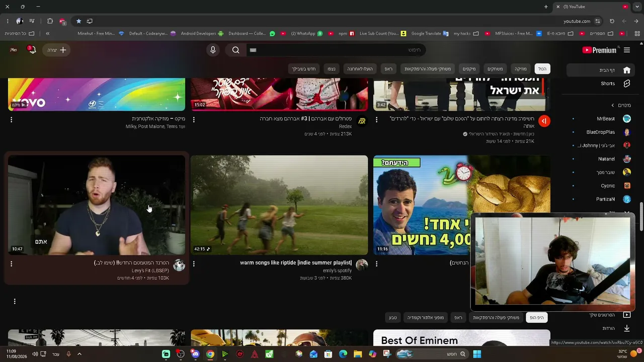644x362 pixels.
Task: Open the Microsoft Edge taskbar icon
Action: coord(343,354)
